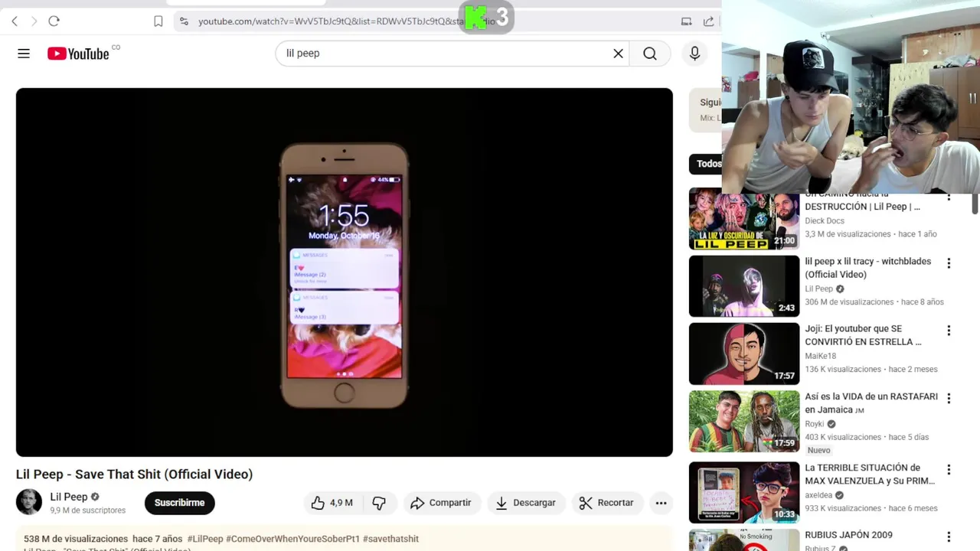Open 'Así es la VIDA de un RASTAFARI' title
The image size is (980, 551).
[x=871, y=403]
